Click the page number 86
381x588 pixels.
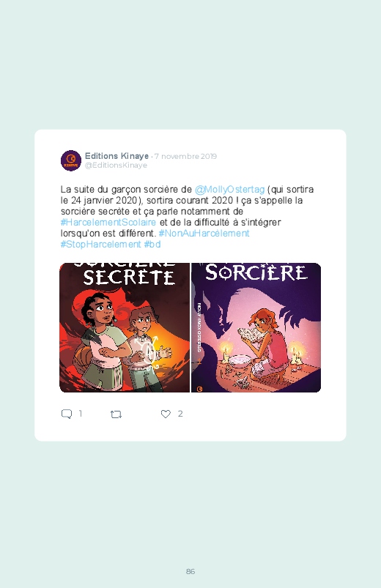click(x=190, y=571)
